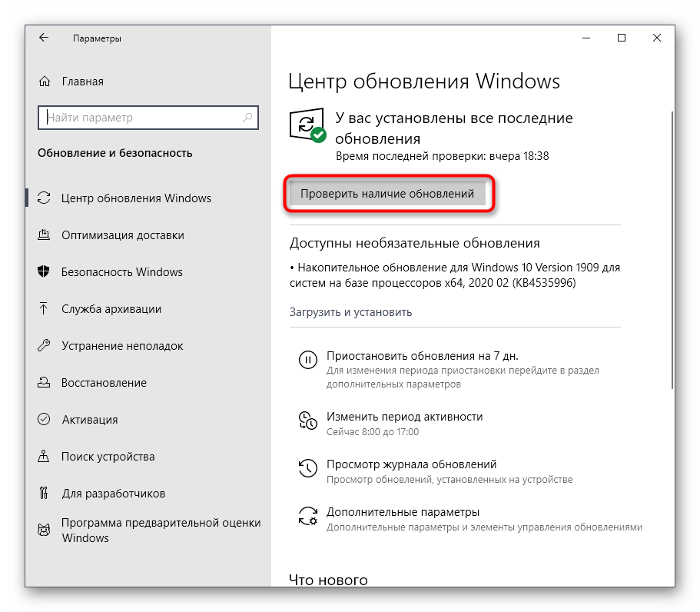Open Для разработчиков page
The width and height of the screenshot is (700, 612).
tap(113, 494)
